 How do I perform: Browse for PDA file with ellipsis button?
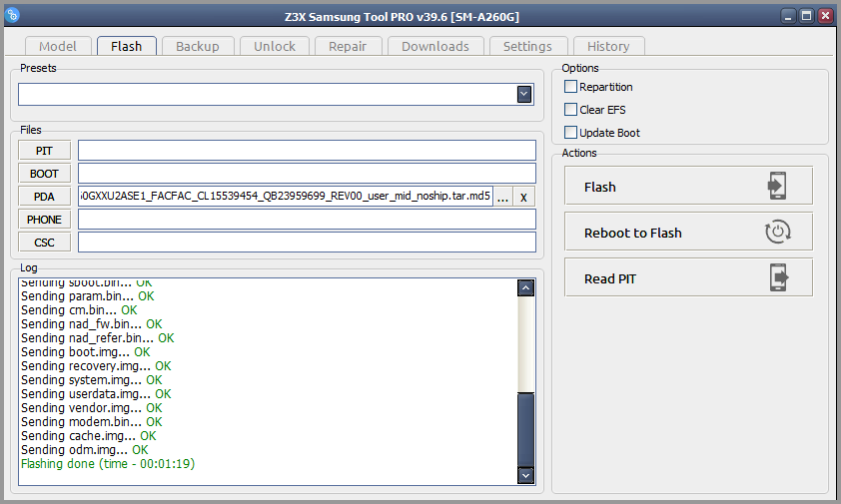[502, 197]
